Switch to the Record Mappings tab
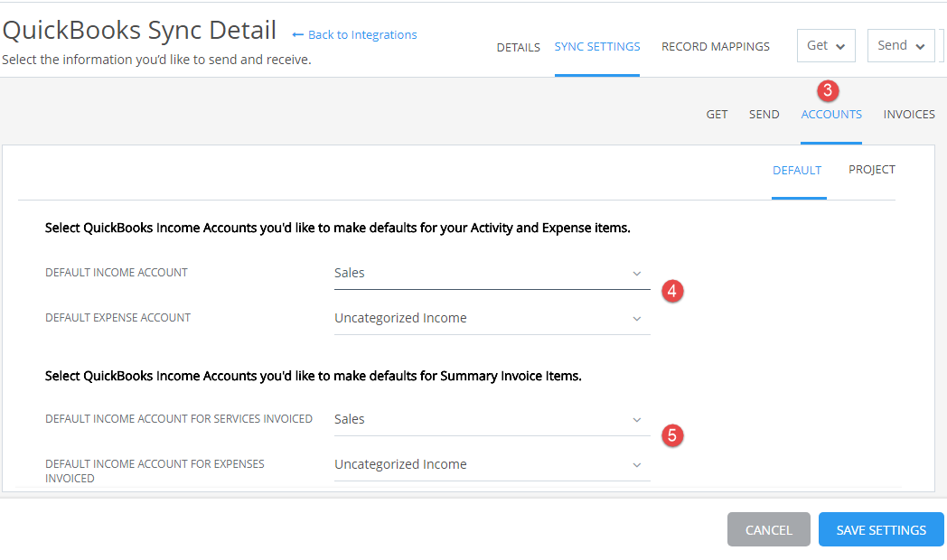This screenshot has width=947, height=560. [715, 46]
